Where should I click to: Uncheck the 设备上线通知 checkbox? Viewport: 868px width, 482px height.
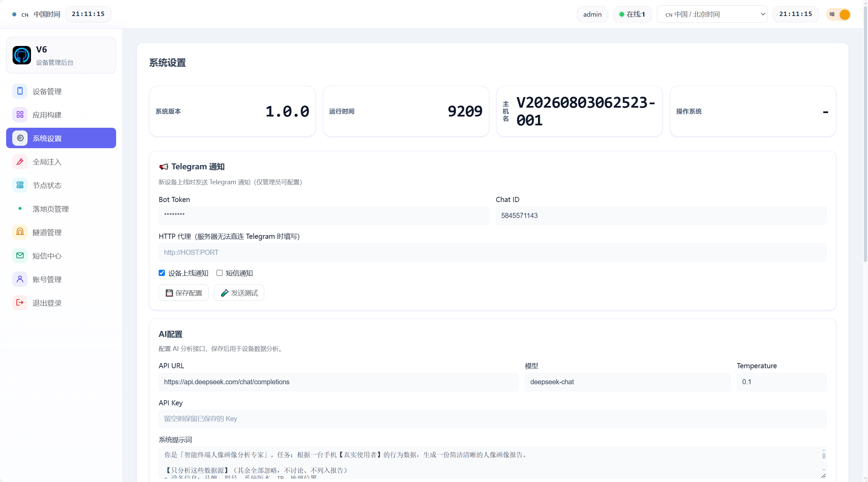pyautogui.click(x=162, y=273)
